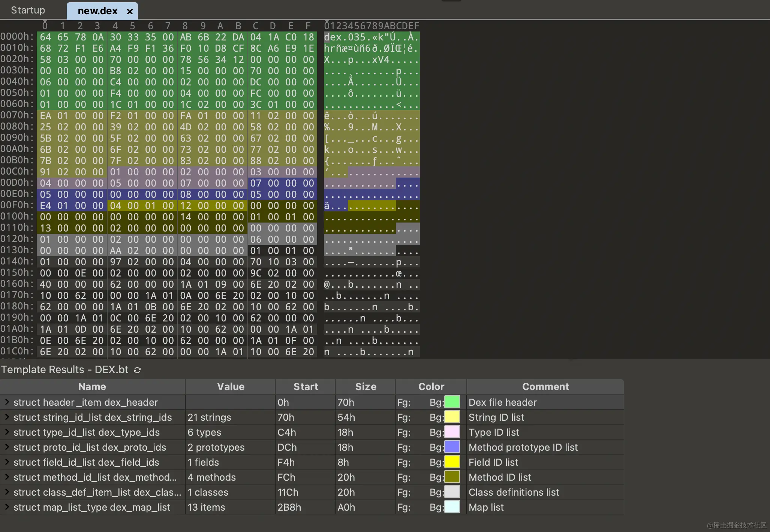The width and height of the screenshot is (770, 532).
Task: Switch to the Startup tab
Action: click(28, 10)
